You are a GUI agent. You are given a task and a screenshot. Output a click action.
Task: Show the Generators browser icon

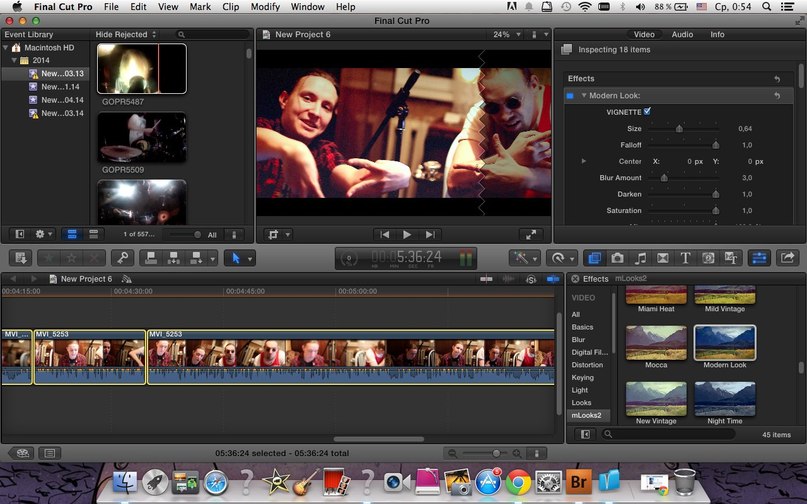tap(708, 257)
